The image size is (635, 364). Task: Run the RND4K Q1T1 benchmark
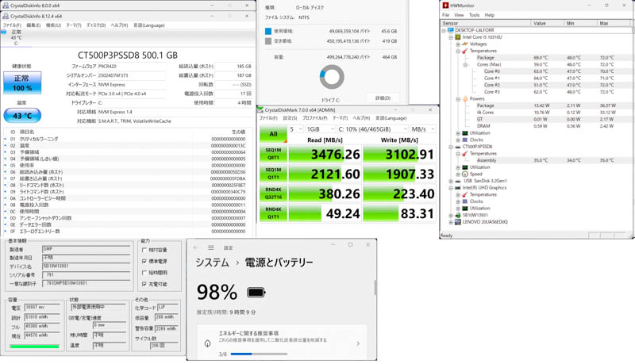point(273,213)
